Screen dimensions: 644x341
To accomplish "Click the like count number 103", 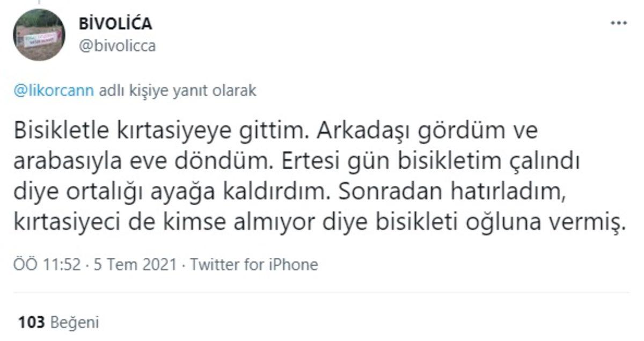I will point(31,322).
